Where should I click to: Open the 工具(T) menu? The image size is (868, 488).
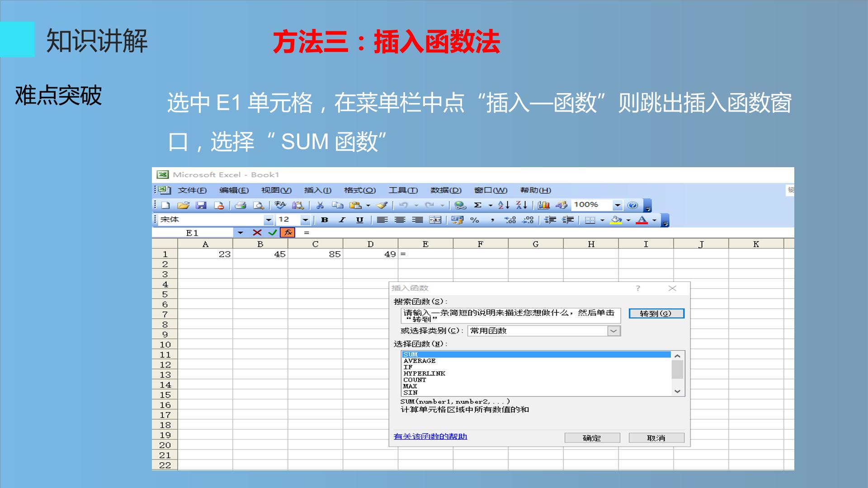tap(403, 190)
